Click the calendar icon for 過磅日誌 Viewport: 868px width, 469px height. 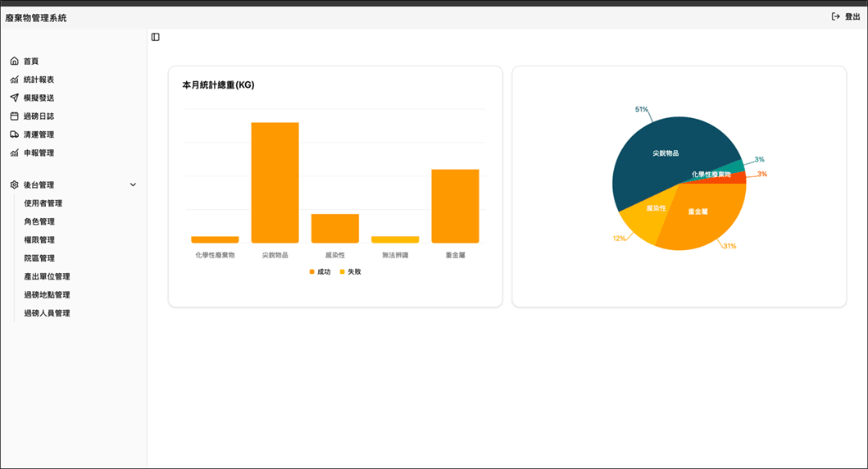(x=15, y=116)
